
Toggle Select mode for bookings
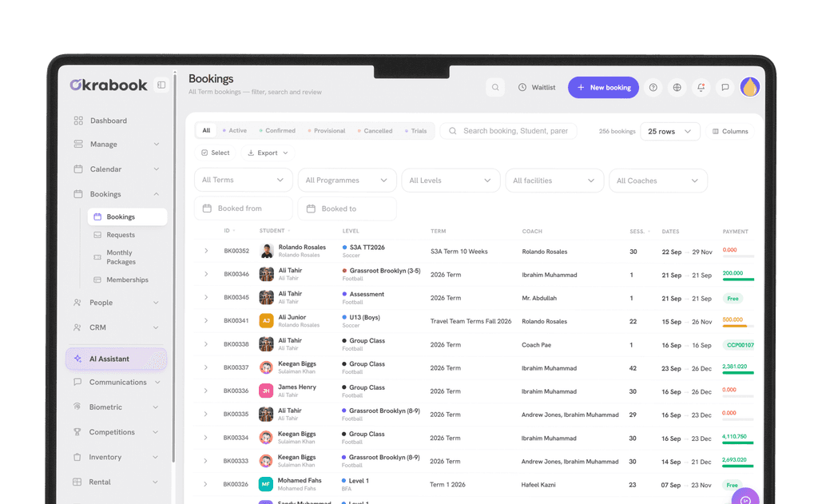click(216, 153)
